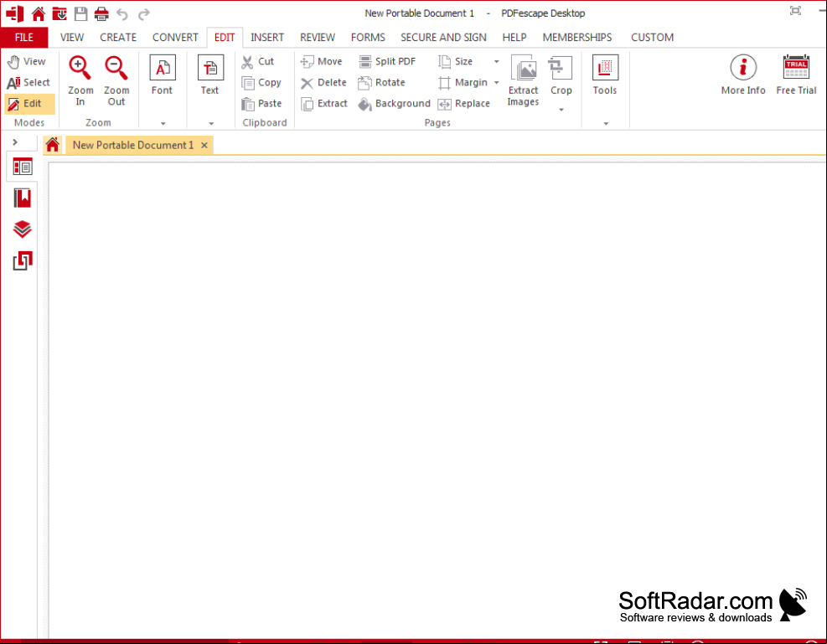Set page Background
The width and height of the screenshot is (827, 644).
394,104
